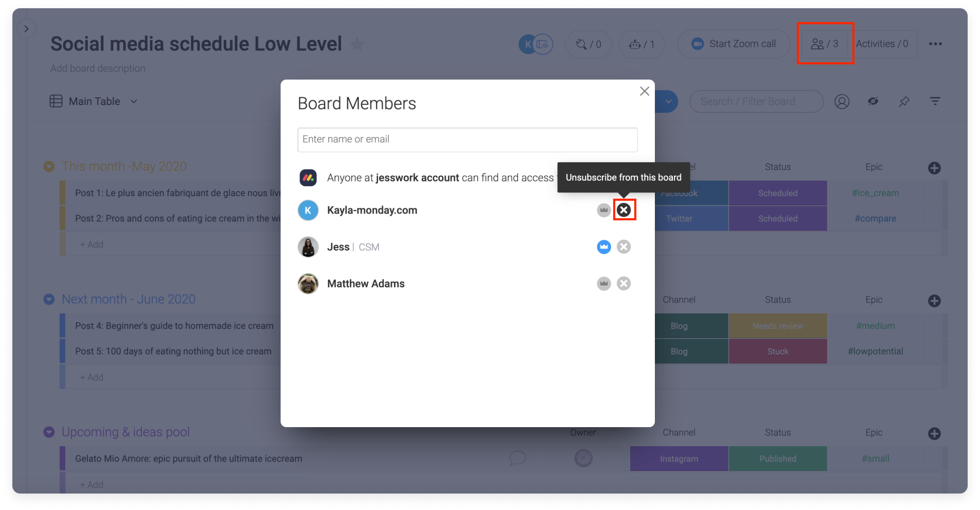
Task: Click Blog channel cell for Post 4
Action: click(691, 326)
